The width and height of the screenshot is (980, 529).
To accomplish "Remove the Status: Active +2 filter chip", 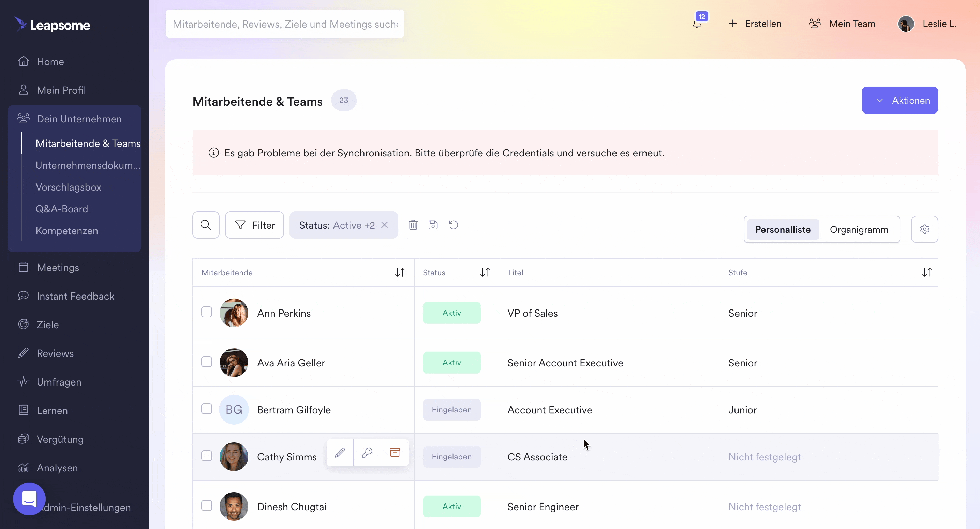I will tap(385, 225).
